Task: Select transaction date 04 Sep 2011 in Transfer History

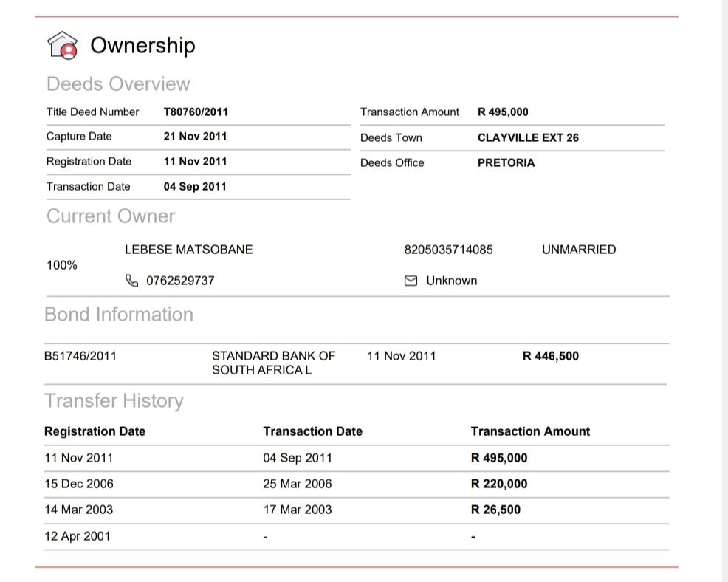Action: point(298,458)
